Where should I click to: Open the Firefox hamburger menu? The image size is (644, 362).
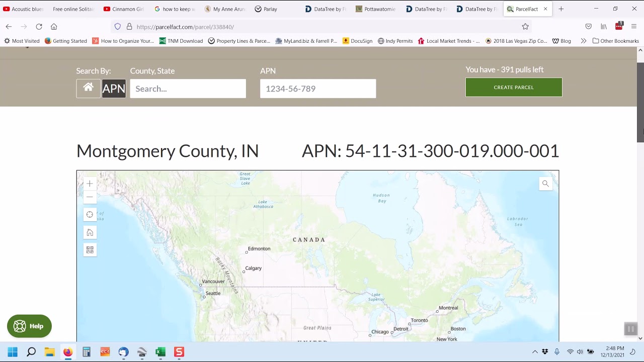(634, 27)
